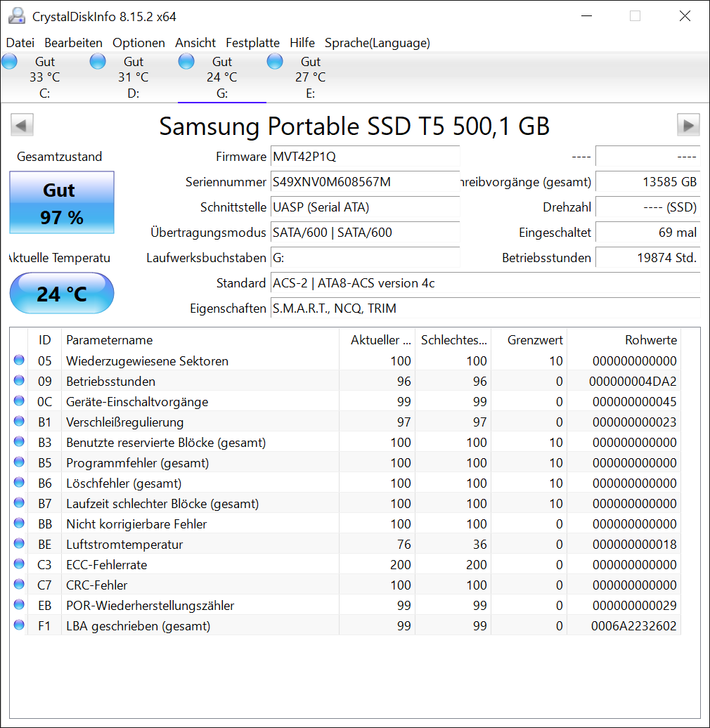
Task: Click the ECC-Fehlerrate parameter name
Action: (106, 564)
